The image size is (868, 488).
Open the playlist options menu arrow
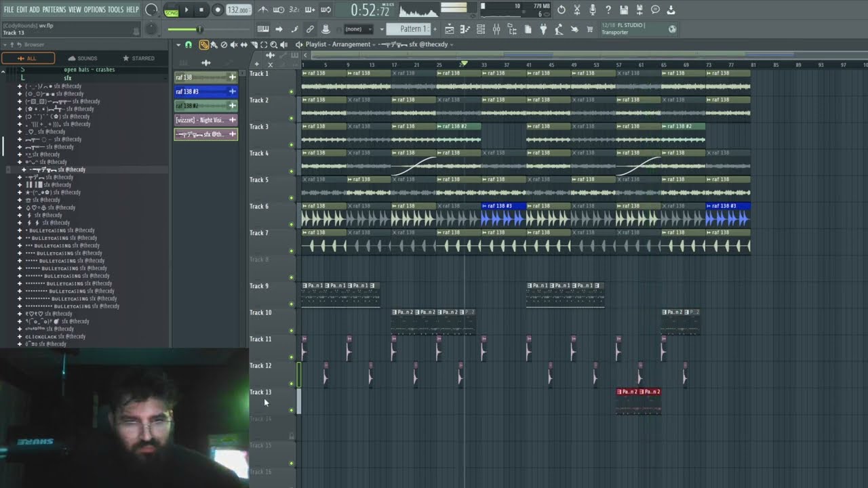[178, 45]
